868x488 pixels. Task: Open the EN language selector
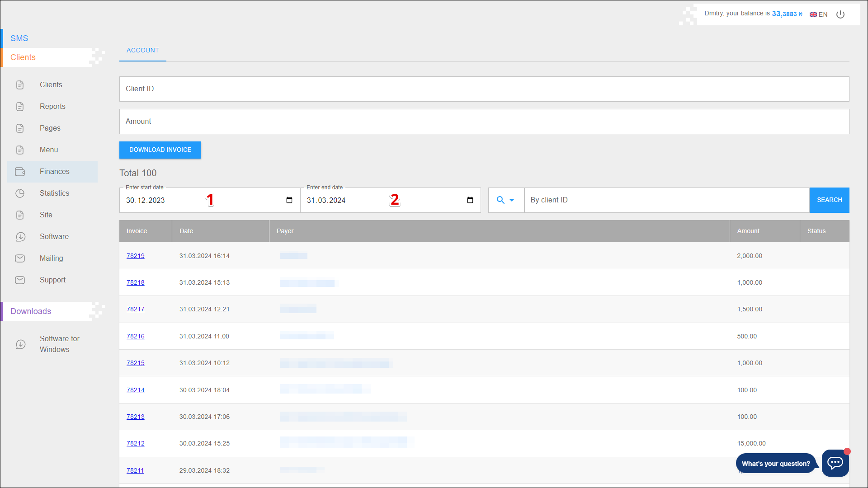point(819,14)
